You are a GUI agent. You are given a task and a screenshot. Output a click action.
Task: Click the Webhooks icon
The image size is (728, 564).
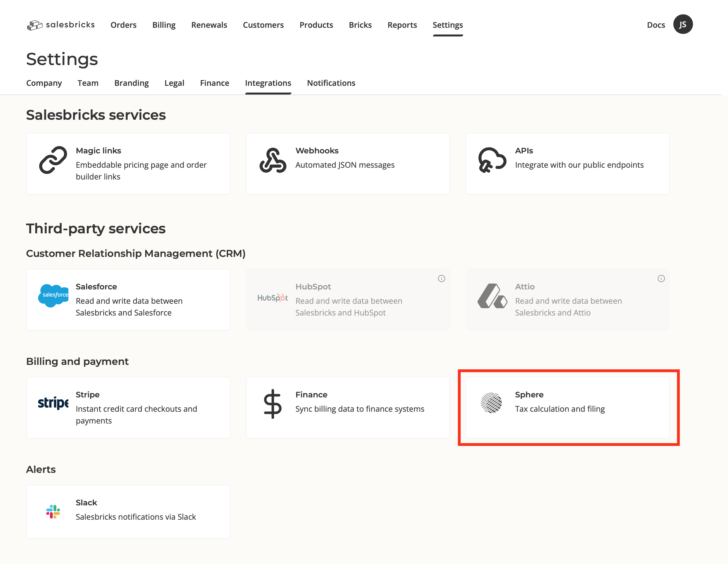tap(273, 160)
